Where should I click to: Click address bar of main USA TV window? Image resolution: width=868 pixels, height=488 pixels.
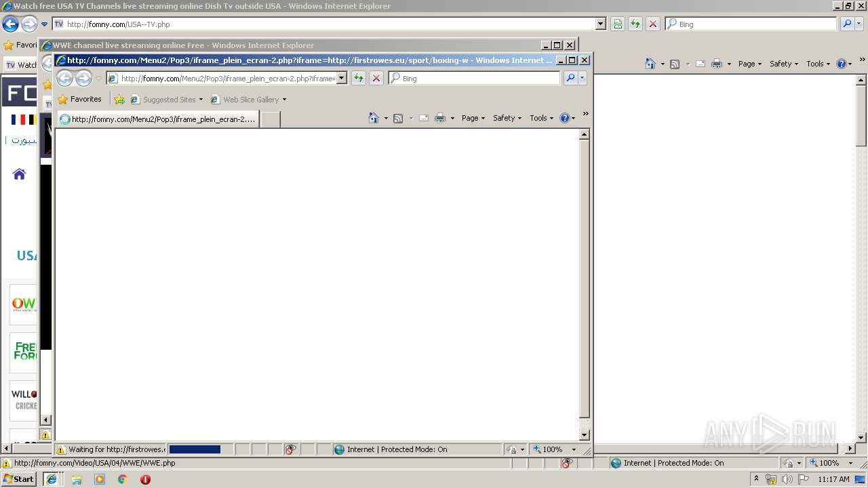point(324,24)
